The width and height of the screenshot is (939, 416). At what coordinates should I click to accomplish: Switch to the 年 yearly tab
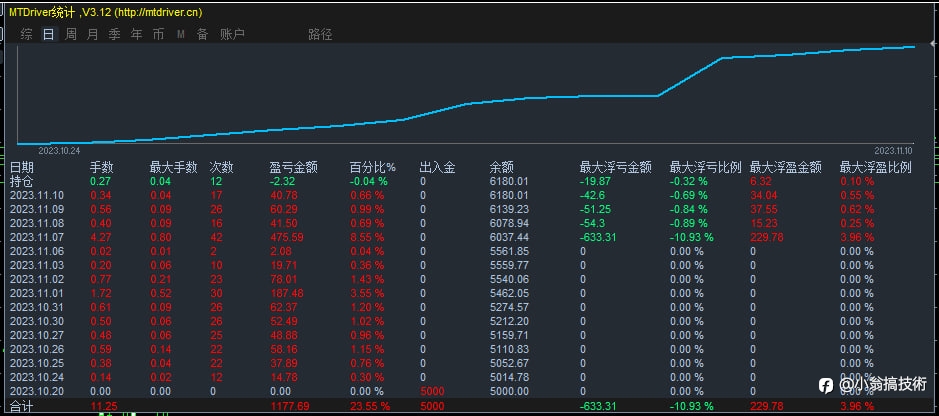[137, 34]
